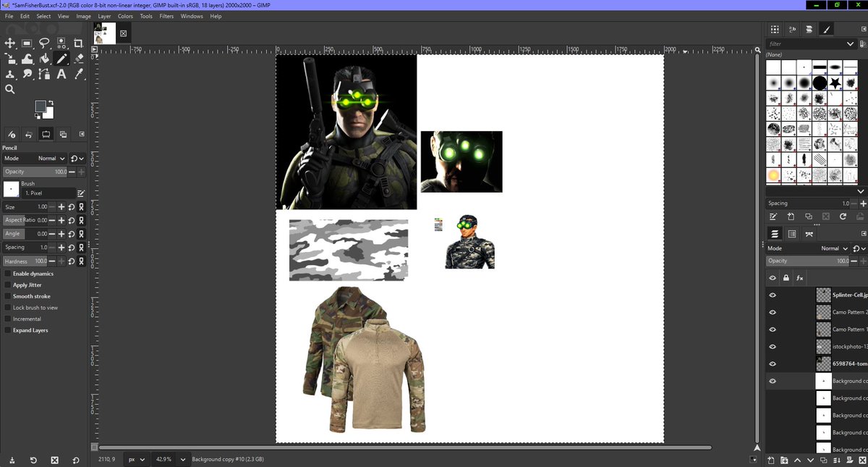Select the Clone tool

tap(10, 73)
